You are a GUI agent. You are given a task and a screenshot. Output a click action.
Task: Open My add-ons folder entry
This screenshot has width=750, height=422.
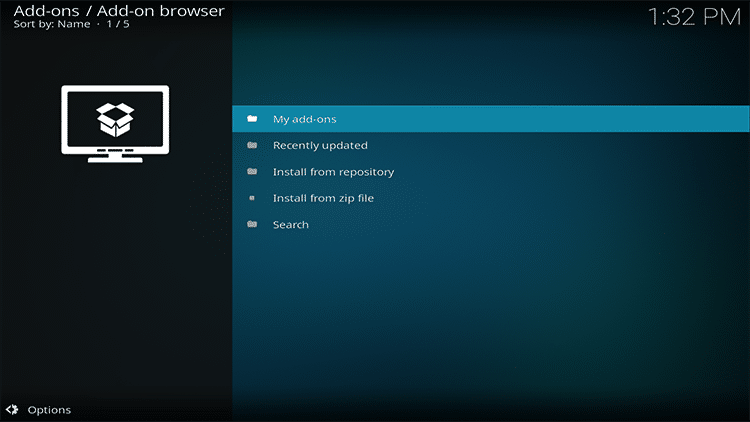coord(491,119)
